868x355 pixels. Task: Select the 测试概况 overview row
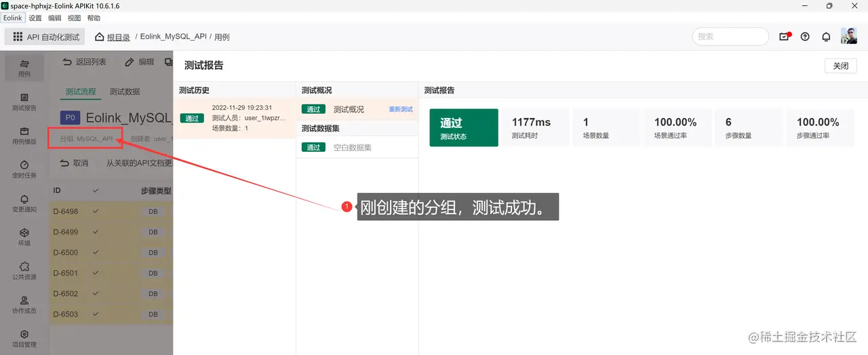point(357,109)
